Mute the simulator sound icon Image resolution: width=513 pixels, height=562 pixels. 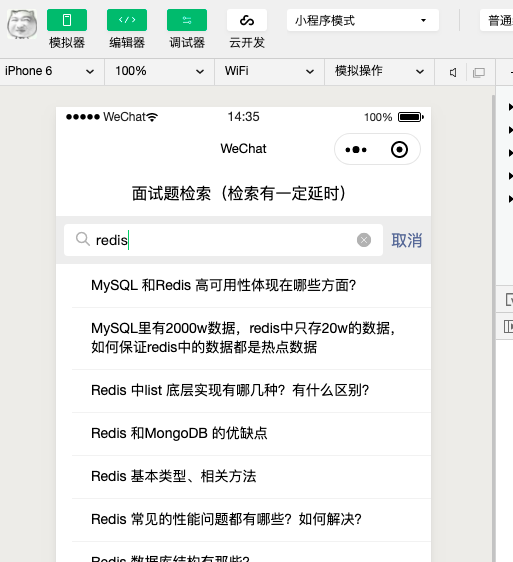(x=453, y=72)
